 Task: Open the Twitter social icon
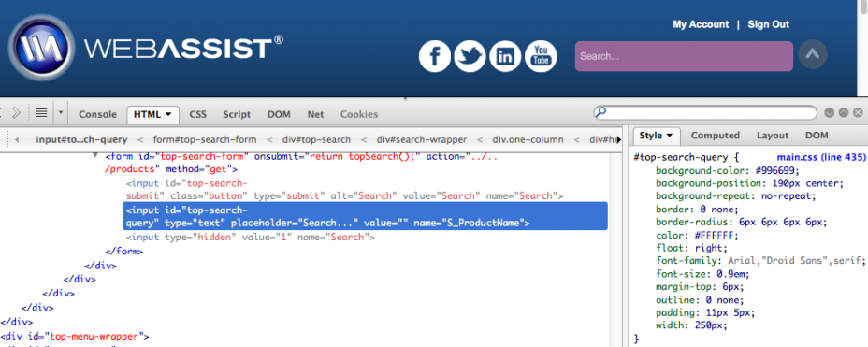470,56
